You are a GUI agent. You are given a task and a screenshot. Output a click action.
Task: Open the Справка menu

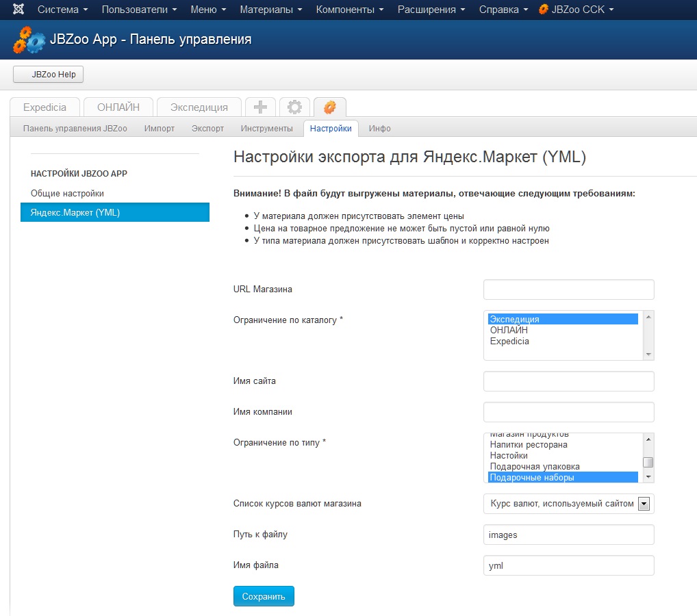pos(504,10)
